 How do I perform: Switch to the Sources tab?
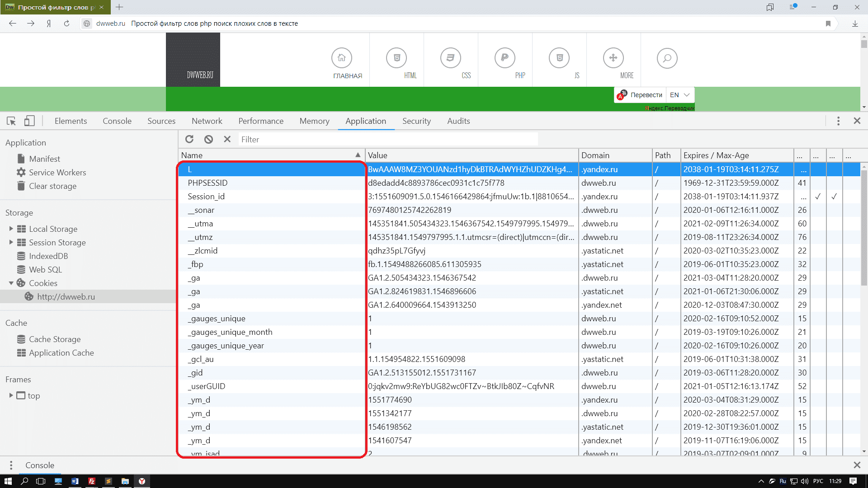click(161, 121)
